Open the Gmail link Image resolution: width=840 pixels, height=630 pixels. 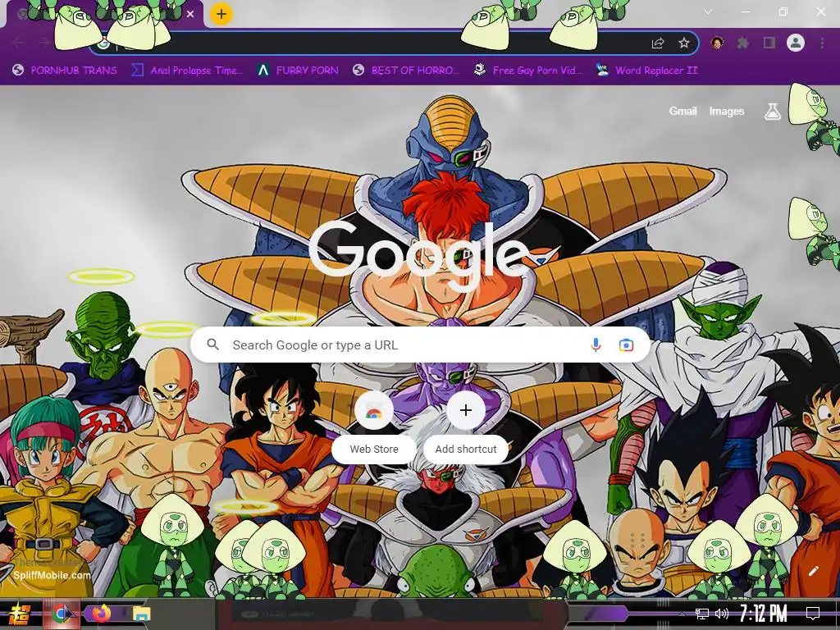682,111
